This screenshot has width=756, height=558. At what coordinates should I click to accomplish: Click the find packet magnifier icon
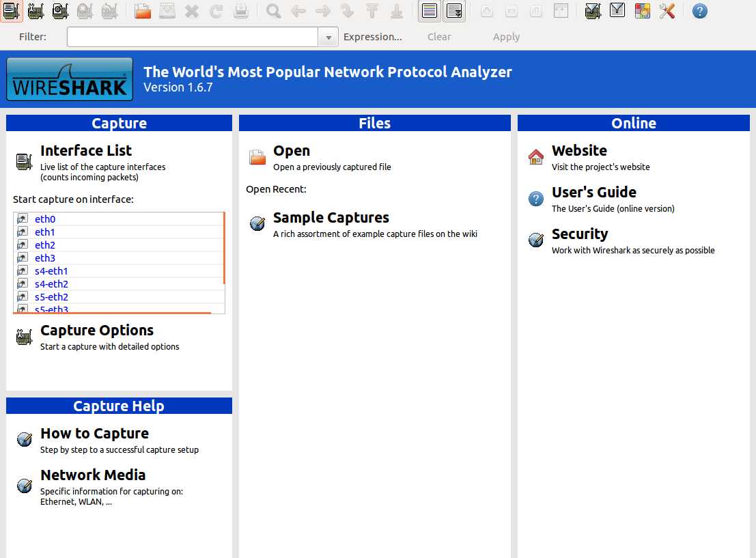tap(273, 11)
